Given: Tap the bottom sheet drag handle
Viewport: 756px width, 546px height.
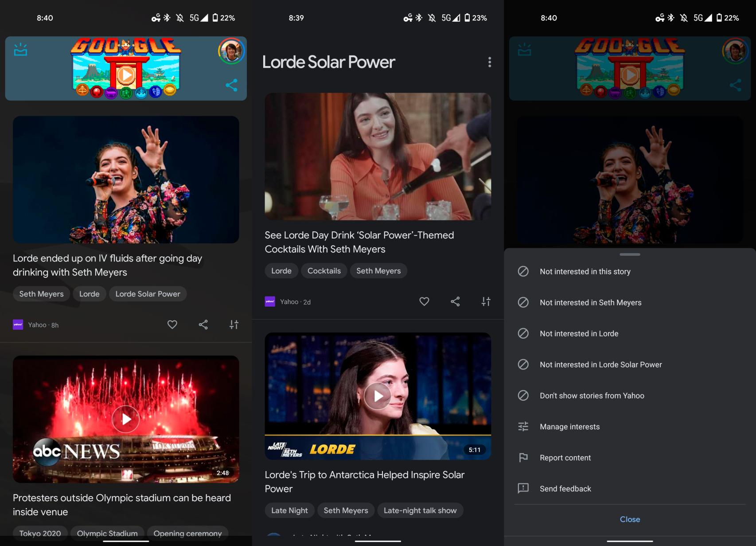Looking at the screenshot, I should click(x=630, y=254).
